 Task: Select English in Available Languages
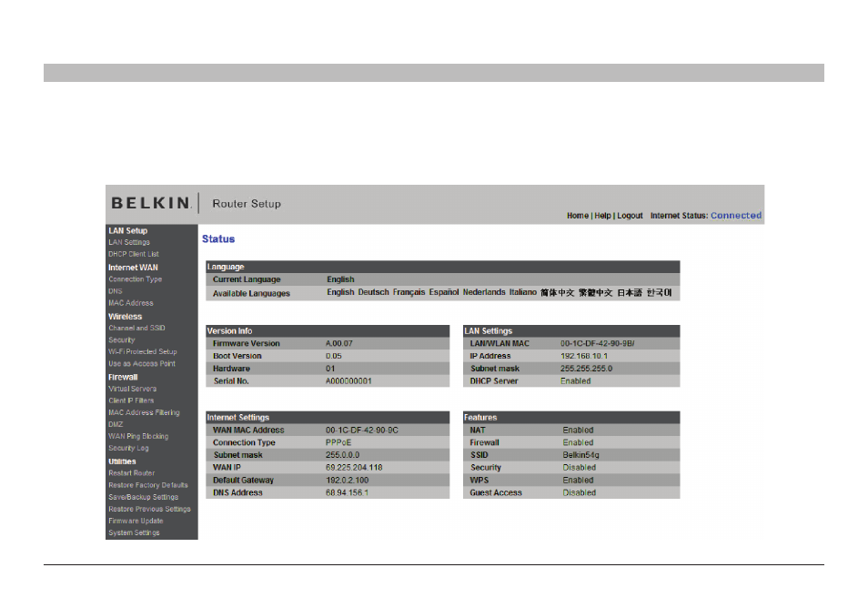click(x=340, y=292)
